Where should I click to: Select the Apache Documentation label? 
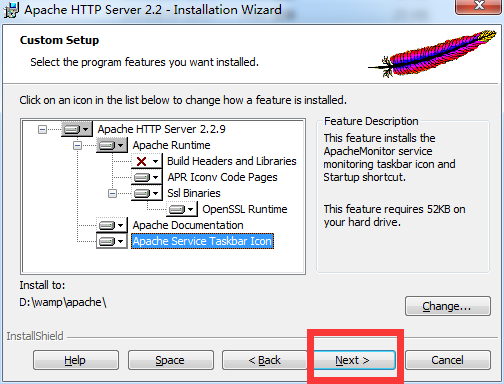[x=188, y=225]
